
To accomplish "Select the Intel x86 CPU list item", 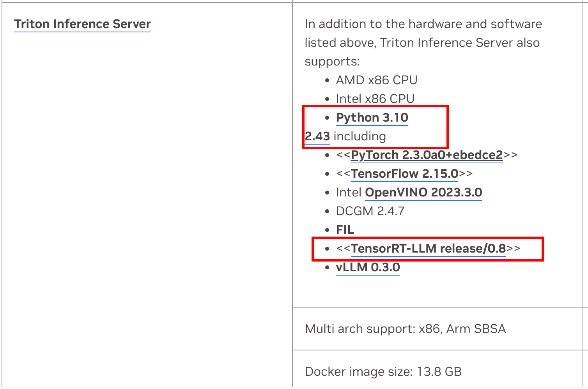I will coord(375,99).
